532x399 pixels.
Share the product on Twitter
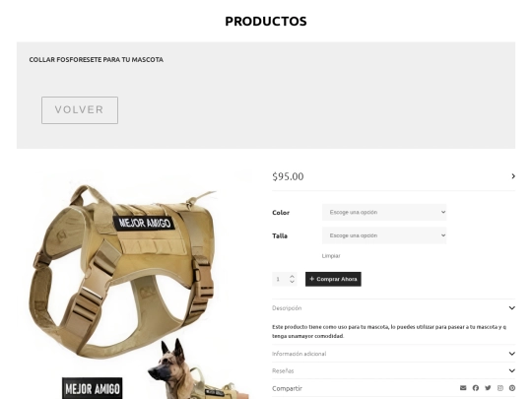[488, 388]
